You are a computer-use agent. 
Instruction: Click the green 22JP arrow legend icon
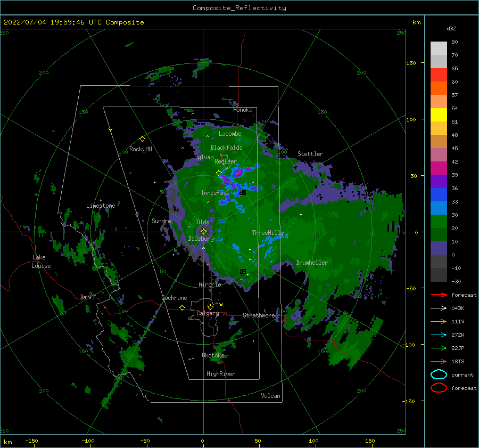[439, 348]
